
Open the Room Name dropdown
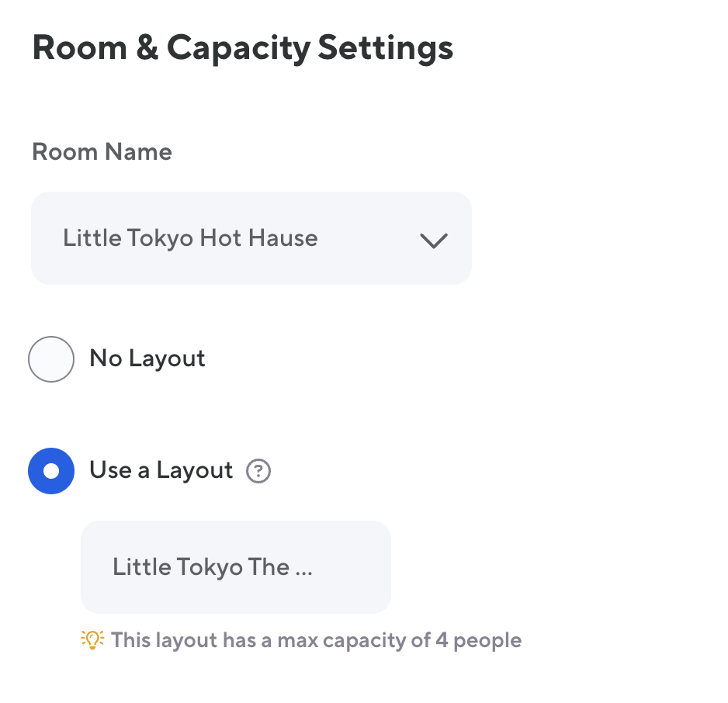pyautogui.click(x=251, y=238)
